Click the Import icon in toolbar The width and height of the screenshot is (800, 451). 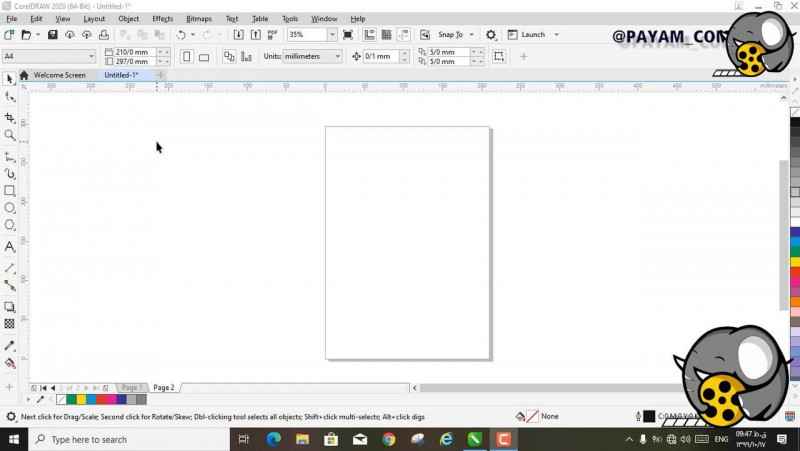pyautogui.click(x=238, y=35)
